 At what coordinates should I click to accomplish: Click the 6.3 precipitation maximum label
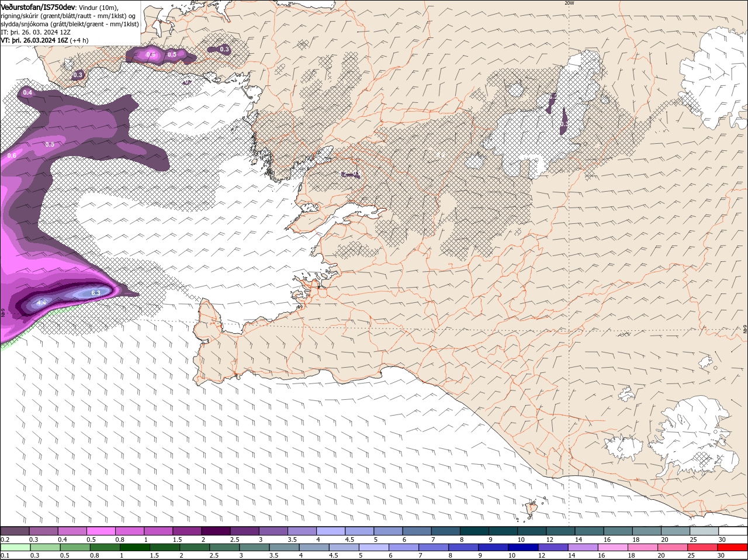[x=96, y=293]
